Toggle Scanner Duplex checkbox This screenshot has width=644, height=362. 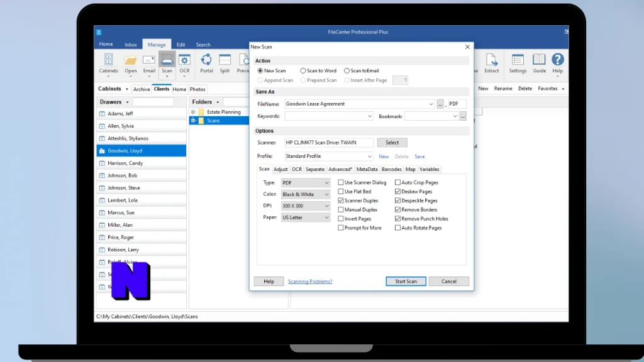pos(340,200)
